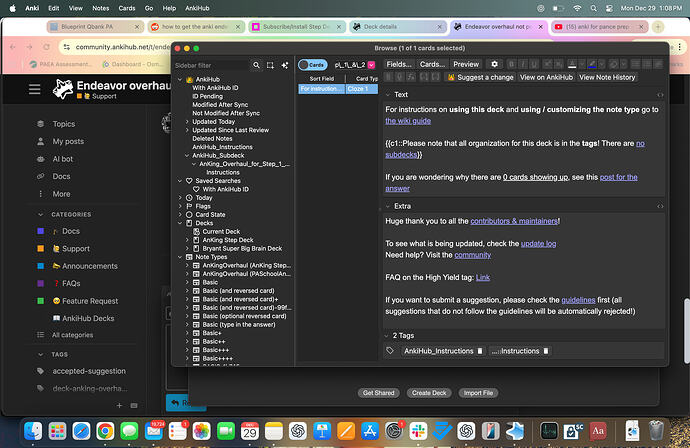Open the pink note type dropdown

371,65
